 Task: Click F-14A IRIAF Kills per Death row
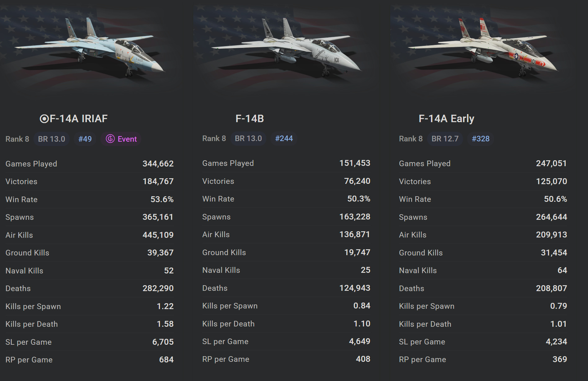click(89, 324)
